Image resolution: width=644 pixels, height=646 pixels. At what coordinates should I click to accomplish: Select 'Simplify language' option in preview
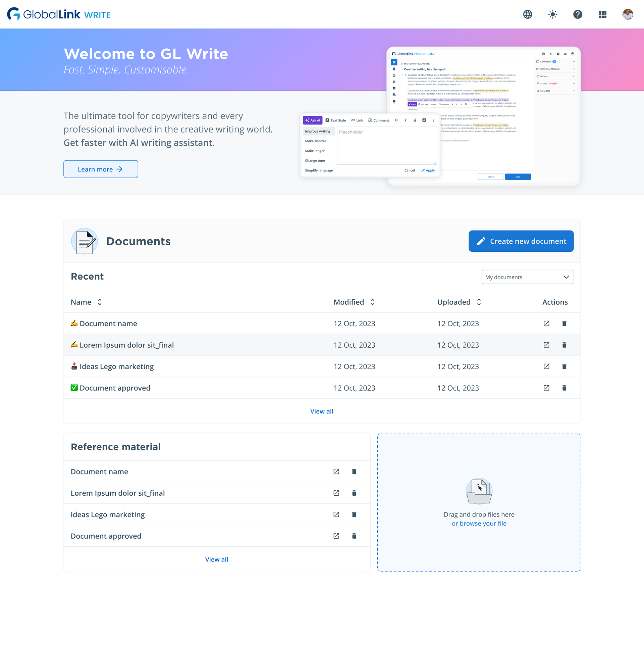click(x=319, y=170)
